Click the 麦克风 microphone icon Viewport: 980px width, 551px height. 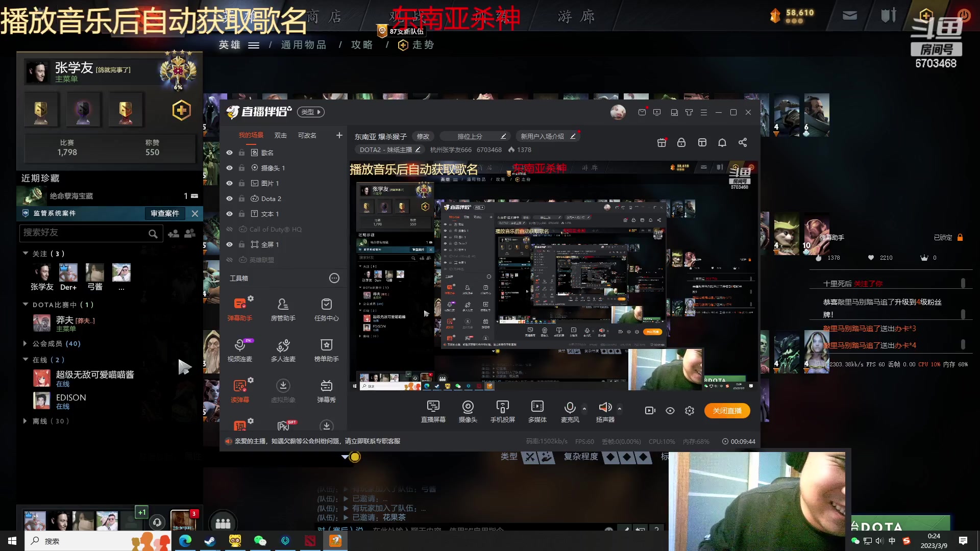point(570,408)
